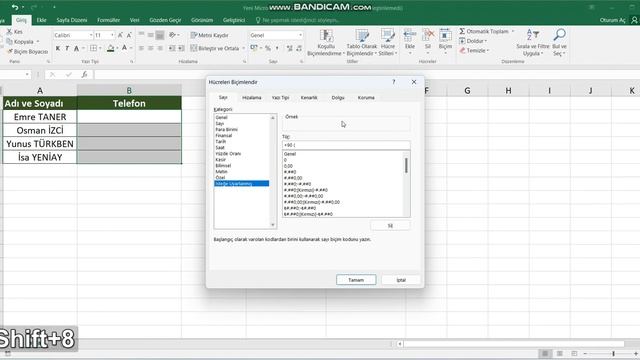Viewport: 640px width, 360px height.
Task: Click the Tamam button
Action: click(356, 280)
